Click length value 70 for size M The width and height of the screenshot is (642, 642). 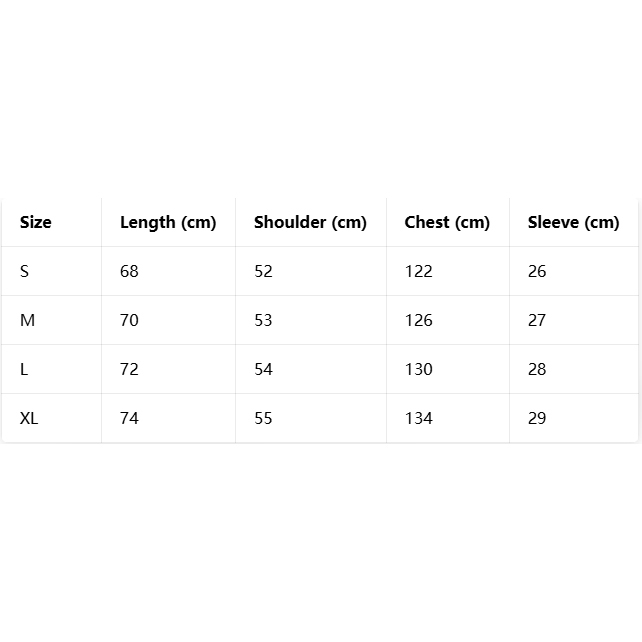129,320
